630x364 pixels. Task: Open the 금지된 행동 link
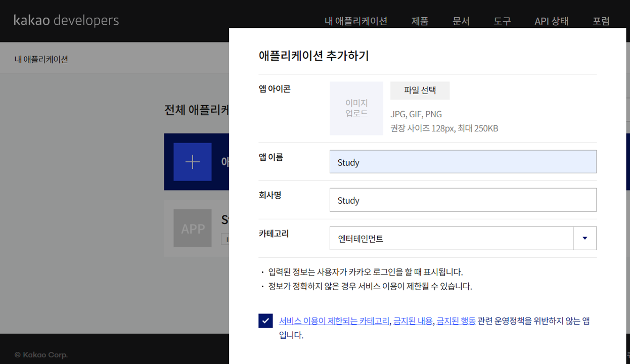pyautogui.click(x=456, y=321)
